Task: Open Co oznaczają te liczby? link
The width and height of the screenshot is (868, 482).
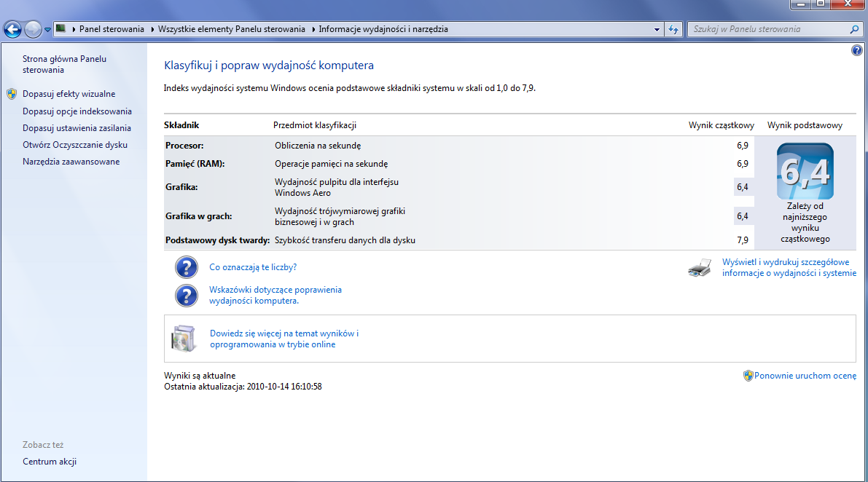Action: click(253, 267)
